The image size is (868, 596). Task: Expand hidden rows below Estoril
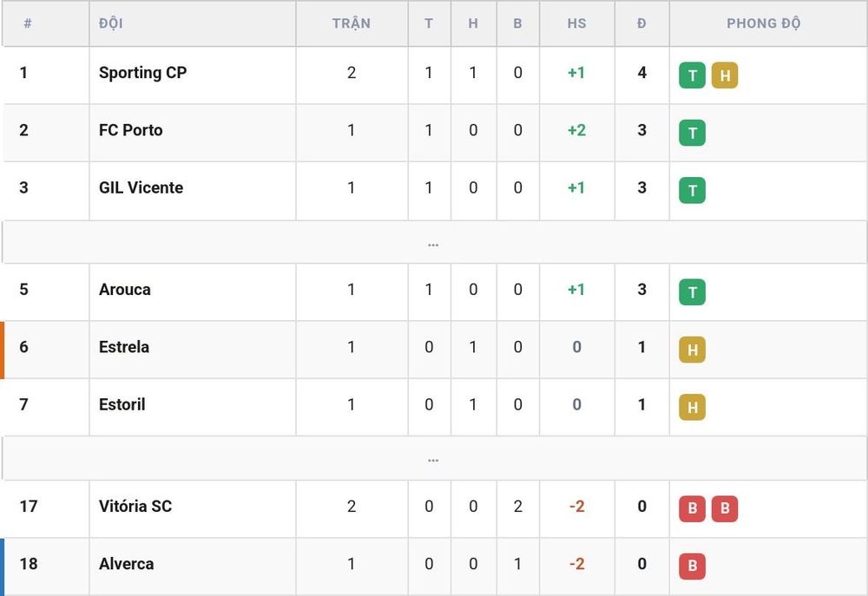coord(433,458)
